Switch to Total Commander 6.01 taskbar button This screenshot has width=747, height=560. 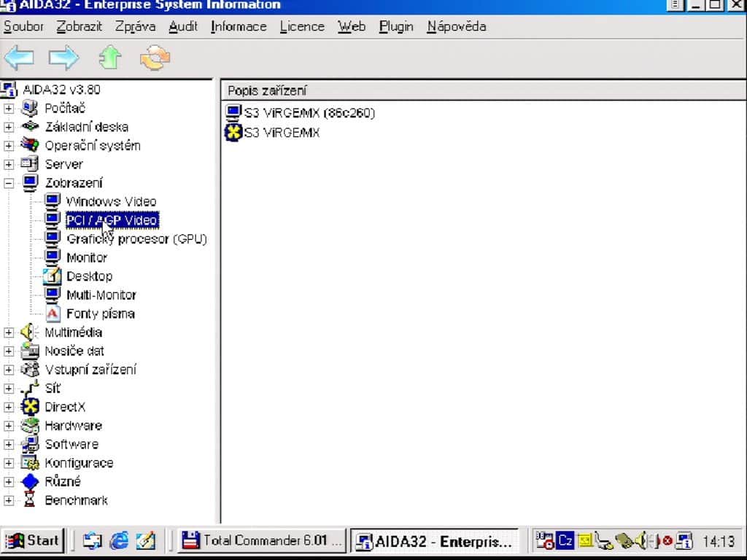[262, 540]
